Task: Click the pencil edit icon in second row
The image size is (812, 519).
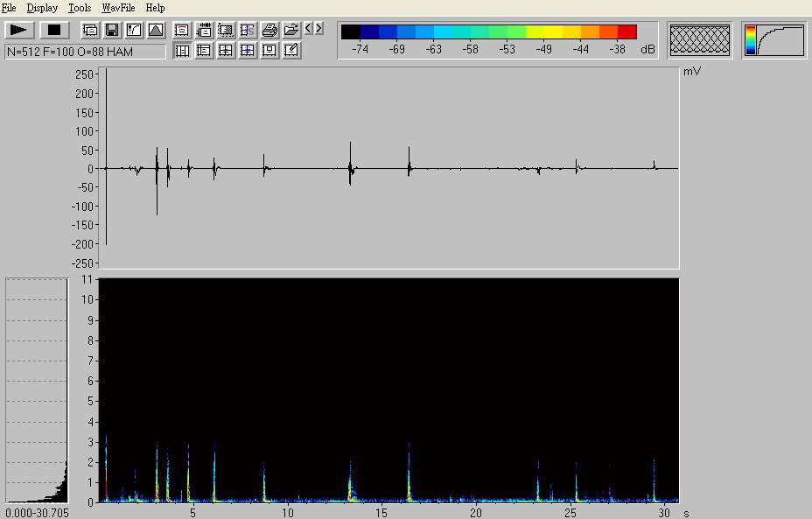Action: pyautogui.click(x=291, y=51)
